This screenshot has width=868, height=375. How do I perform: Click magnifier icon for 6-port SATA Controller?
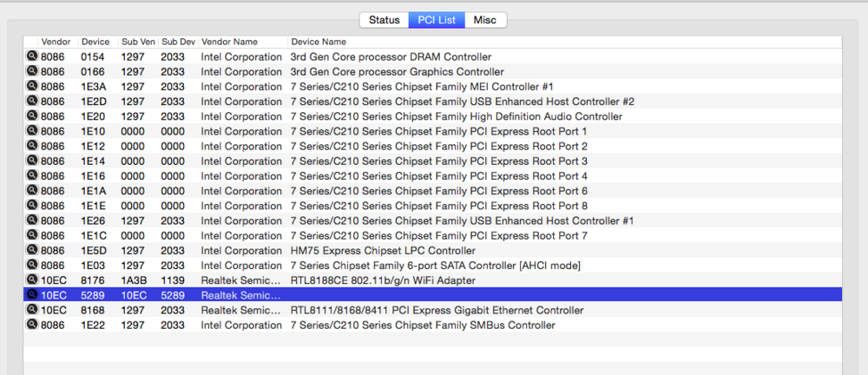pyautogui.click(x=32, y=265)
